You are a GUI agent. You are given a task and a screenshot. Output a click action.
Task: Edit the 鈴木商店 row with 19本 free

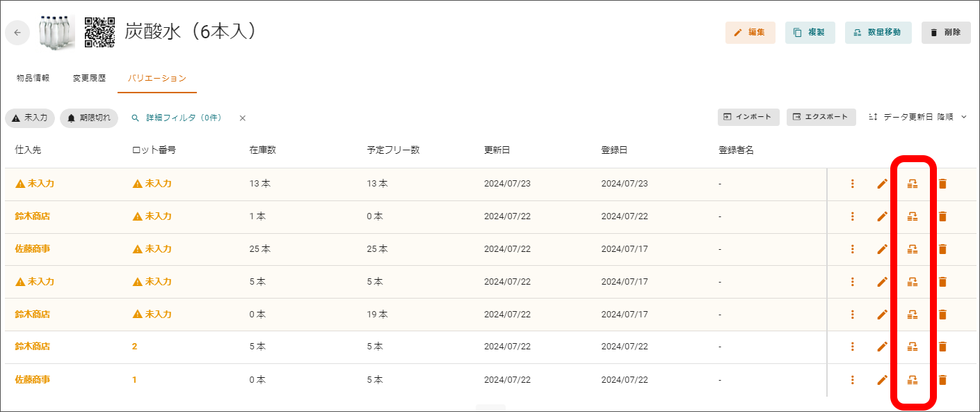pos(882,315)
